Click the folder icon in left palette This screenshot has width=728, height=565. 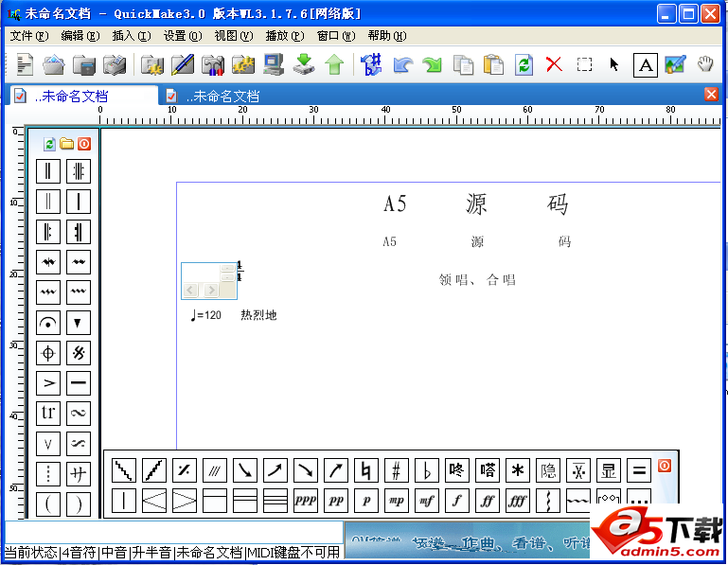pos(67,144)
